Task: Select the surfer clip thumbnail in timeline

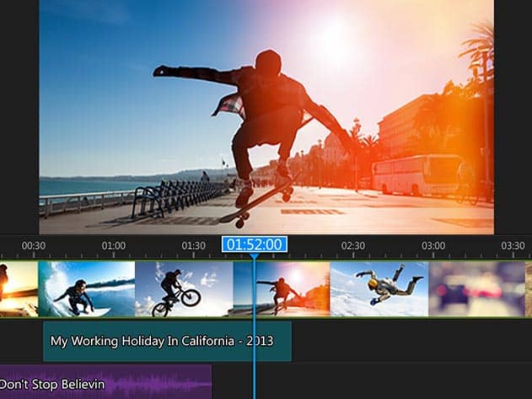Action: [x=86, y=289]
